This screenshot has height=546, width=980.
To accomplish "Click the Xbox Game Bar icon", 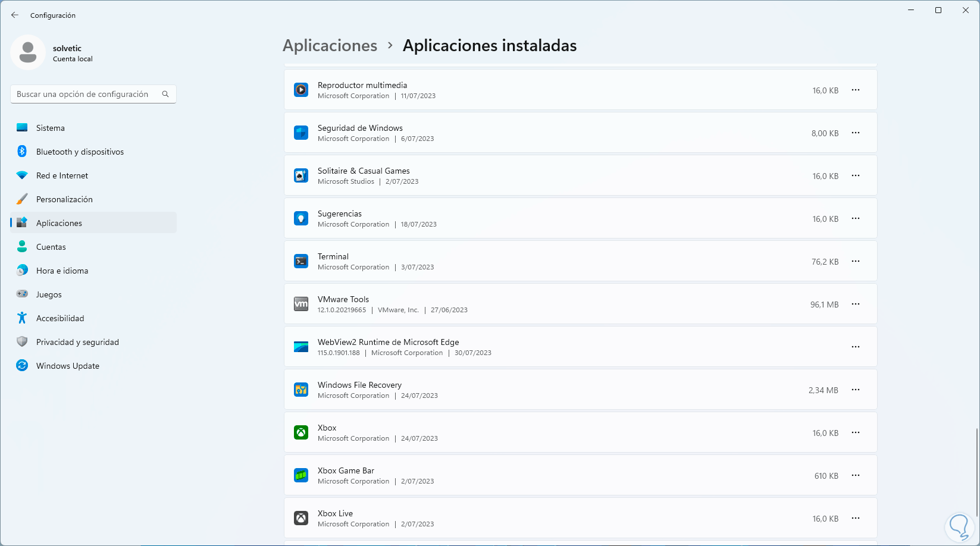I will (301, 475).
